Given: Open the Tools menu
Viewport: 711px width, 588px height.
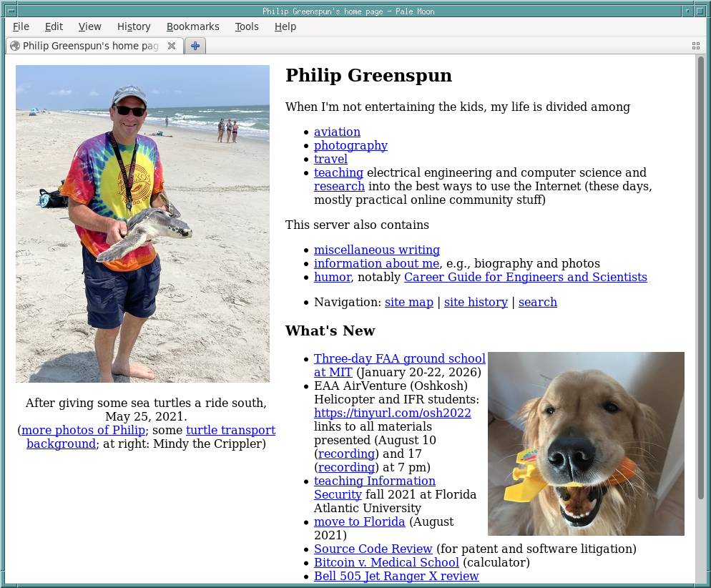Looking at the screenshot, I should (247, 26).
